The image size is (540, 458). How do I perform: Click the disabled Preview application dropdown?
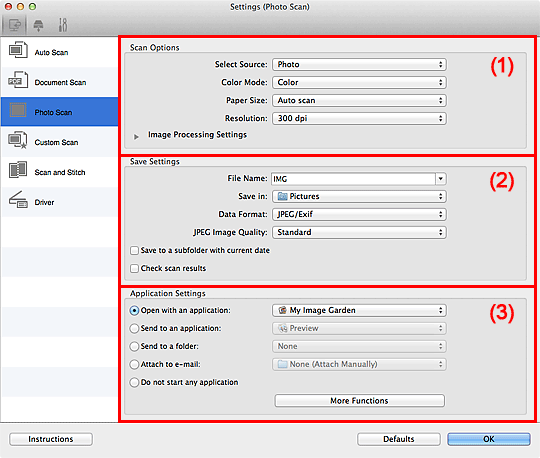[x=359, y=328]
